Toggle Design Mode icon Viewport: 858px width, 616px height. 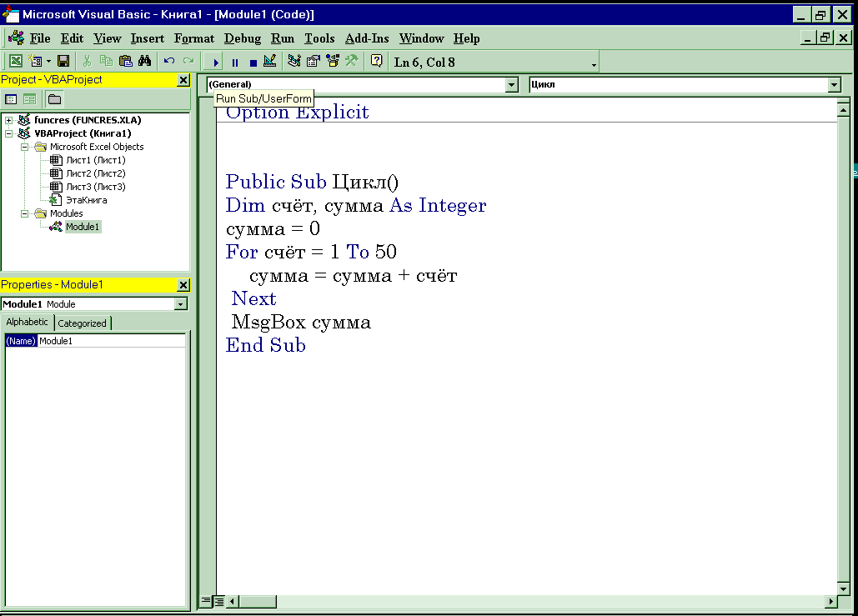(x=270, y=62)
